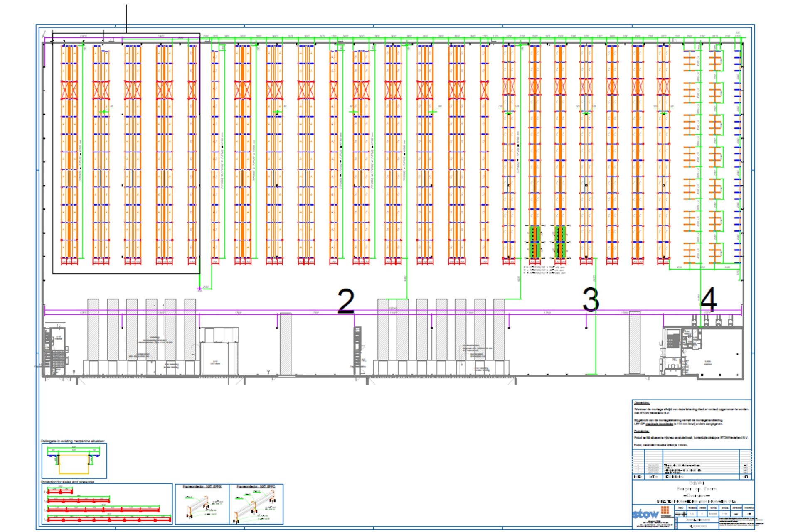Click the Overview label in title block
This screenshot has width=798, height=532.
tap(696, 495)
